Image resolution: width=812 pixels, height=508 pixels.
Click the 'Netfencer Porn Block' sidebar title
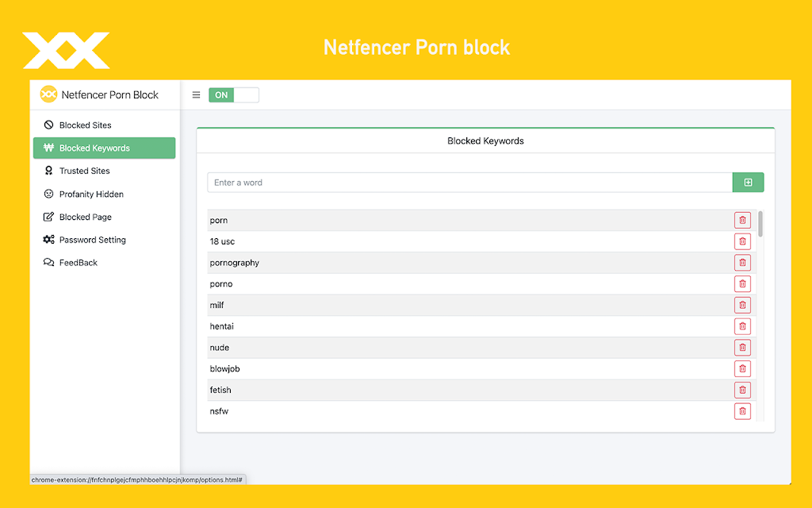[109, 95]
